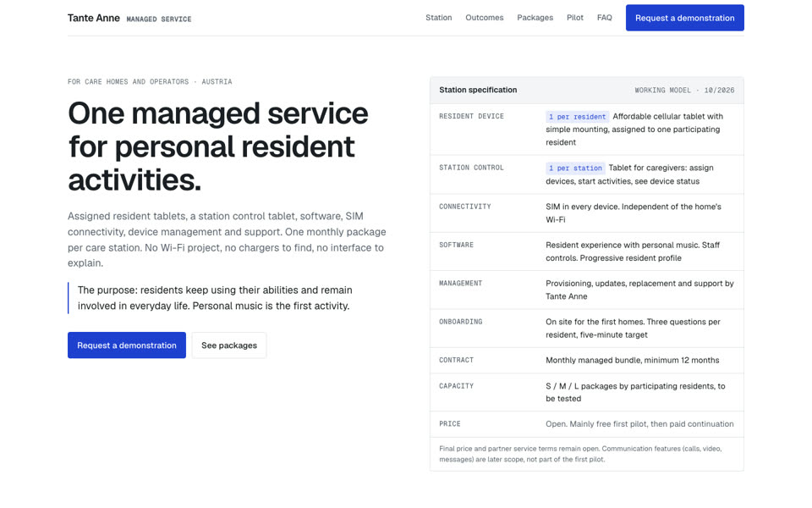Viewport: 812px width, 508px height.
Task: Click the "FOR CARE HOMES AND OPERATORS · AUSTRIA" label
Action: [150, 81]
